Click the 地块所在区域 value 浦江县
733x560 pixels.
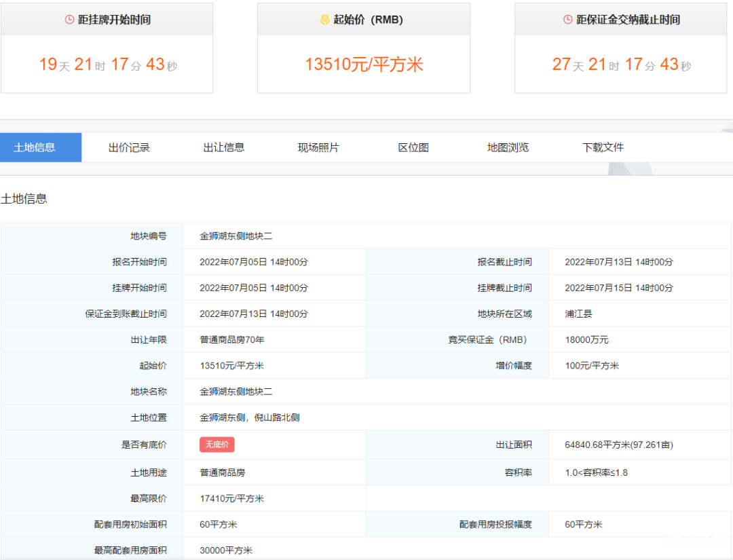point(578,314)
